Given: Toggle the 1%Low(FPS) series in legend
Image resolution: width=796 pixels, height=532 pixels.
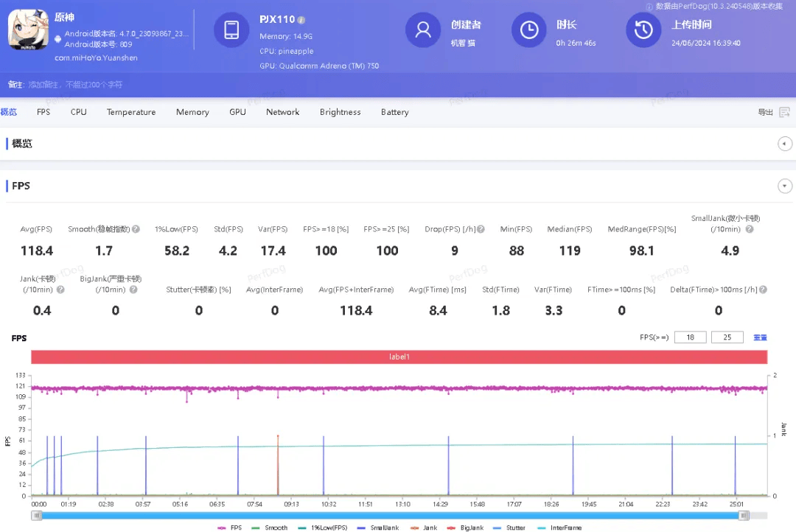Looking at the screenshot, I should (x=322, y=528).
